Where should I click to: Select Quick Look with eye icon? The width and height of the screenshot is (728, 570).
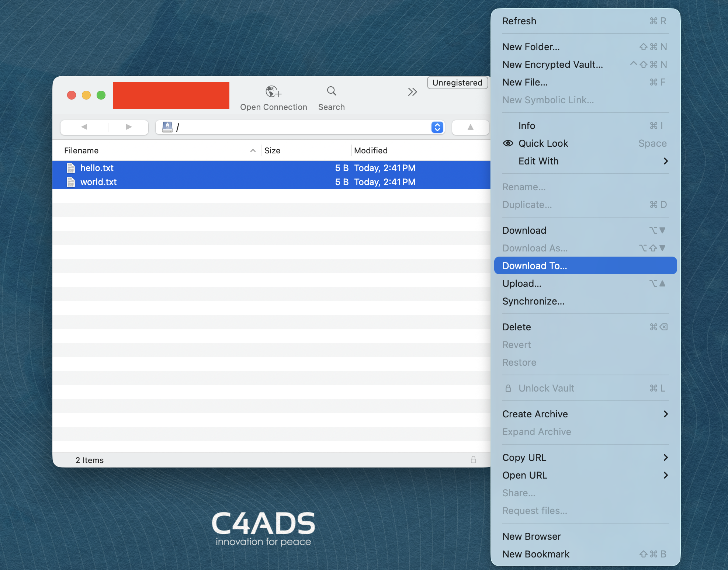(x=543, y=143)
